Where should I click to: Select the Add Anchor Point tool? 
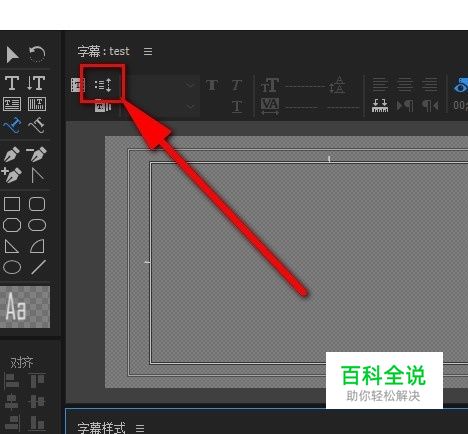pyautogui.click(x=12, y=175)
